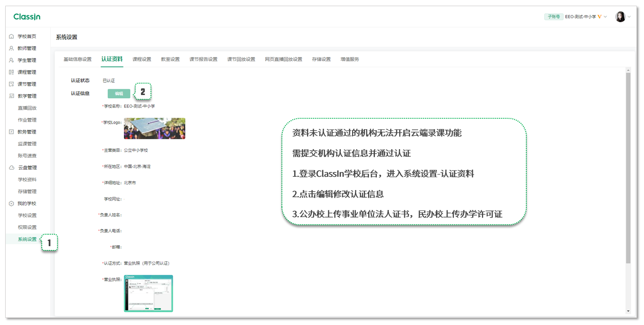Viewport: 644px width, 325px height.
Task: Click the ClassIn logo
Action: [x=27, y=17]
